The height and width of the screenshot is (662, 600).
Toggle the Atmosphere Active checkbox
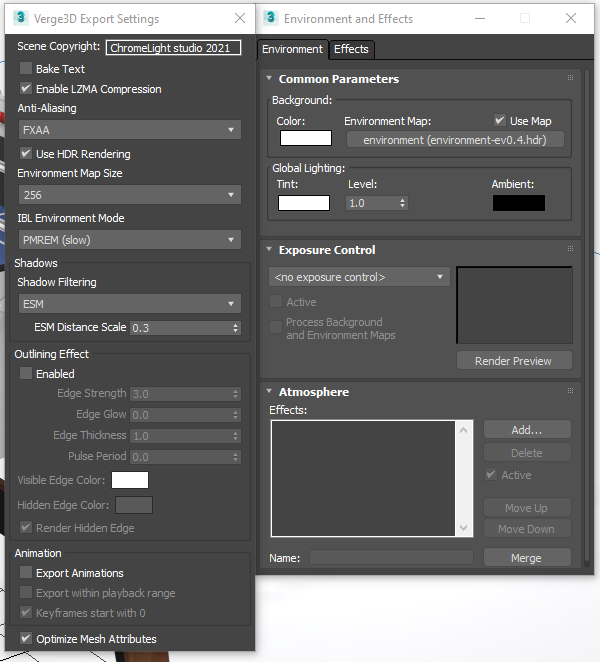coord(491,475)
